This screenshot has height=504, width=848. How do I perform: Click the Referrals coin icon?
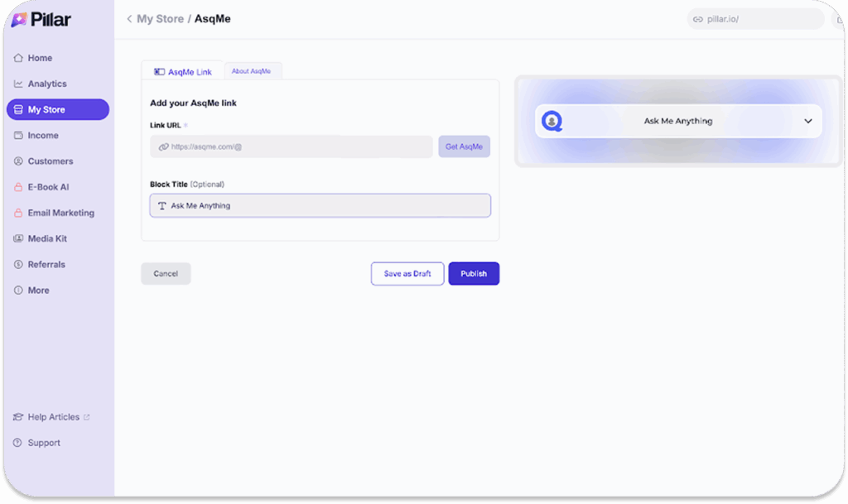point(18,264)
